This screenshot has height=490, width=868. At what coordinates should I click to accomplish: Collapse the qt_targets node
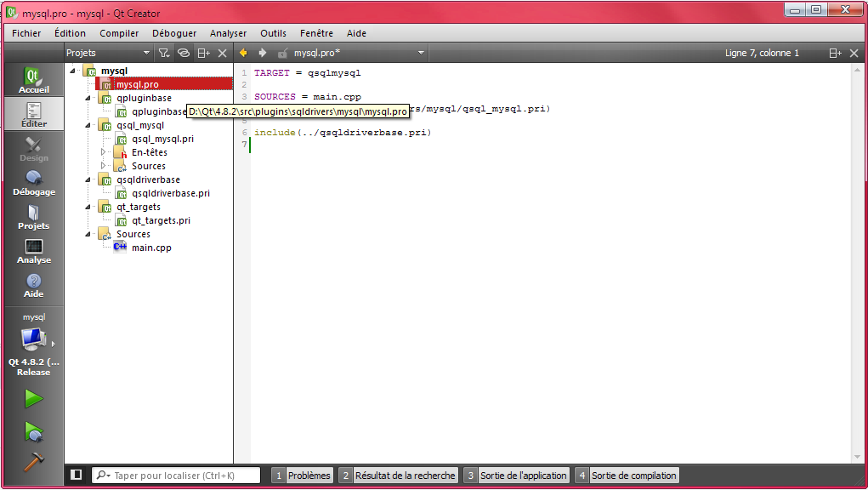click(x=88, y=207)
